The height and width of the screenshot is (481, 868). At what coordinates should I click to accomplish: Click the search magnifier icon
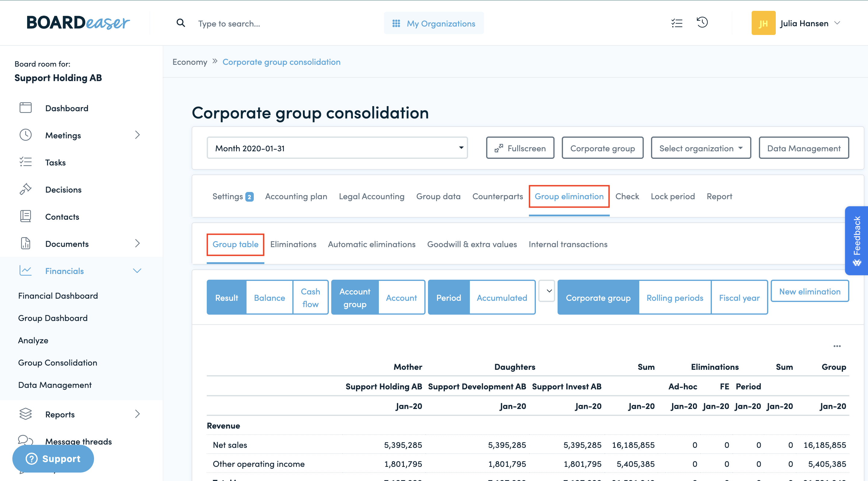tap(181, 23)
